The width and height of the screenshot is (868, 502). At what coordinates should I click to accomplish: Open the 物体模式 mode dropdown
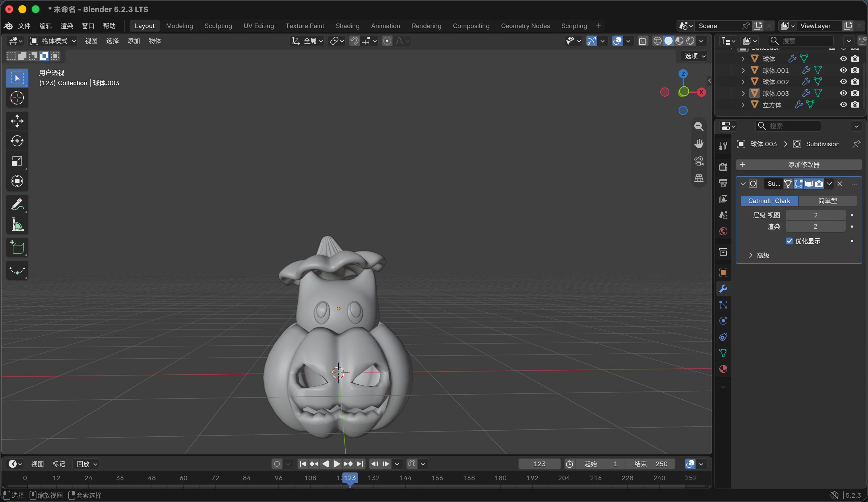(x=53, y=41)
